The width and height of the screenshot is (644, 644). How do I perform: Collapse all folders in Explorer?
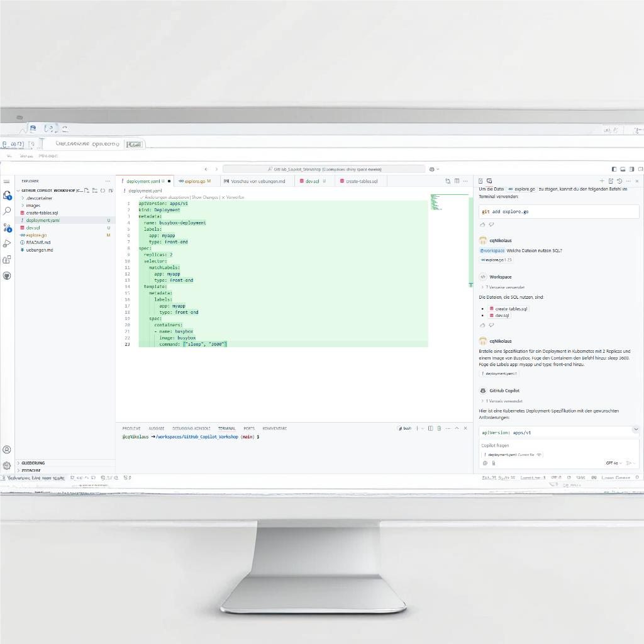coord(111,191)
